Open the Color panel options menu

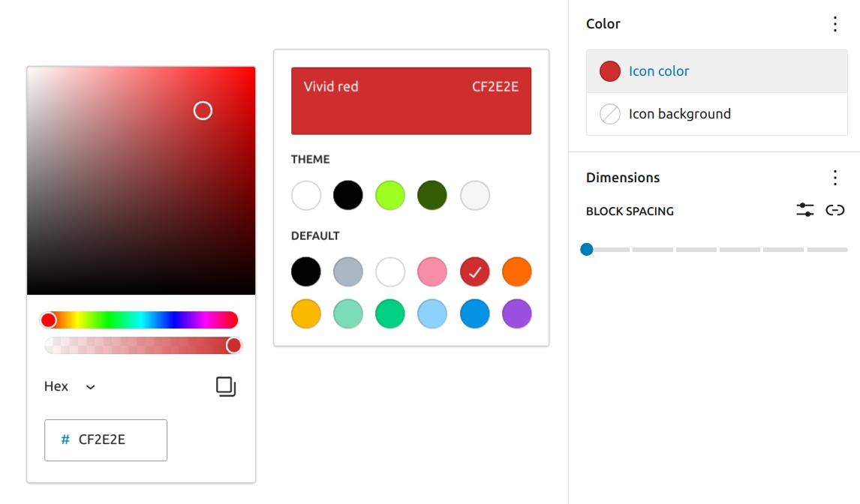[835, 24]
